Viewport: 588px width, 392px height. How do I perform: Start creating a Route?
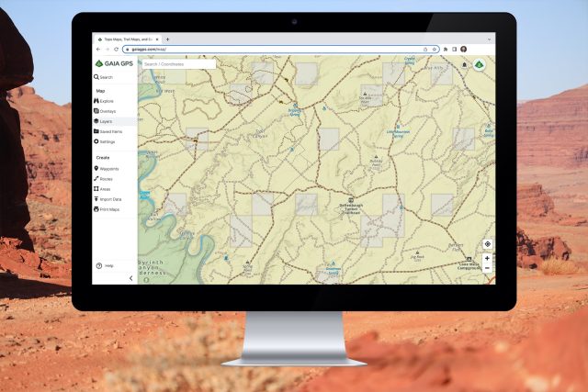click(x=107, y=179)
